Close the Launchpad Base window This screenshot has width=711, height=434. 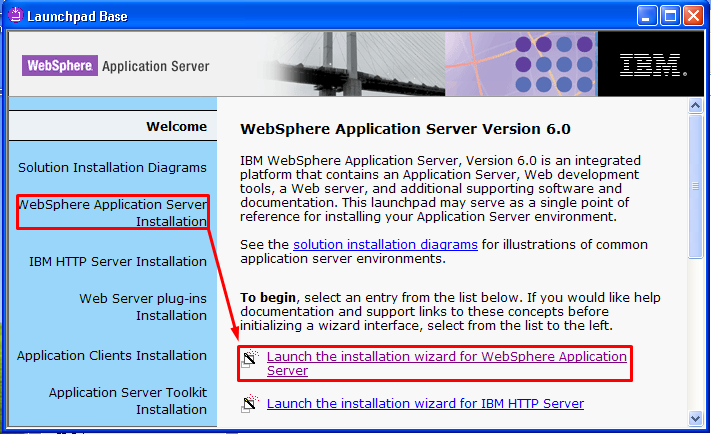click(x=693, y=16)
